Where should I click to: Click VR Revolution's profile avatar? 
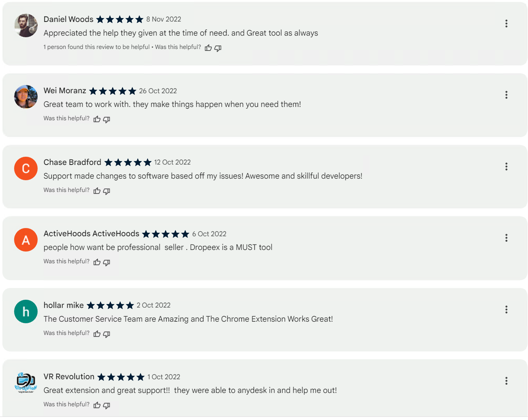tap(26, 383)
